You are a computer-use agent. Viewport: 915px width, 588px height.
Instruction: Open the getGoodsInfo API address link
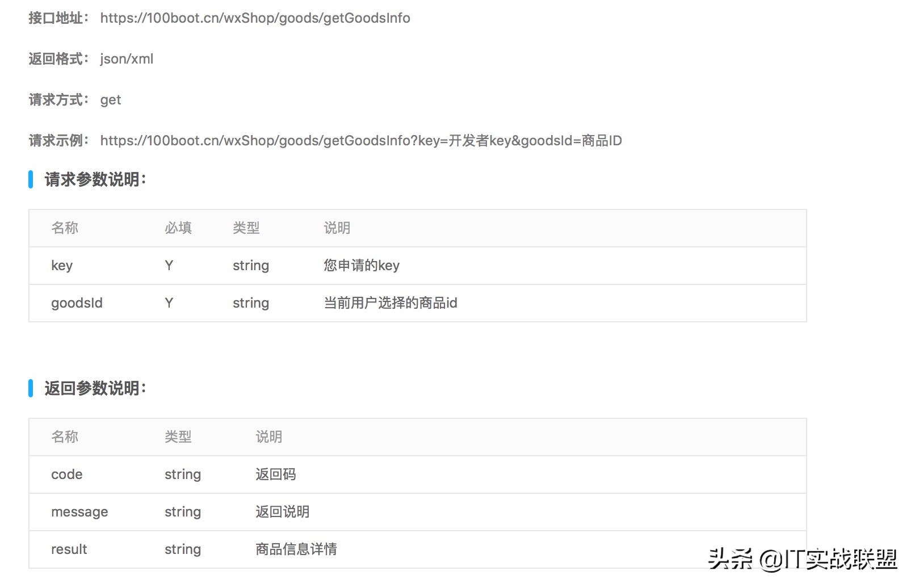[x=255, y=18]
